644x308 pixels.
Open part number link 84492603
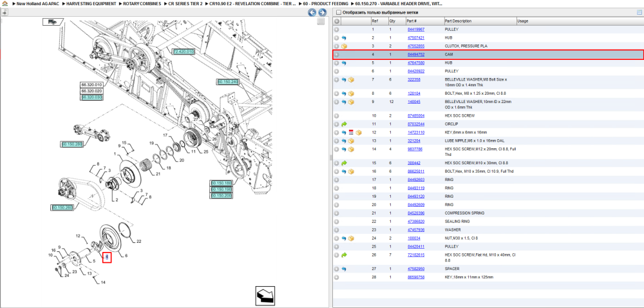point(415,180)
